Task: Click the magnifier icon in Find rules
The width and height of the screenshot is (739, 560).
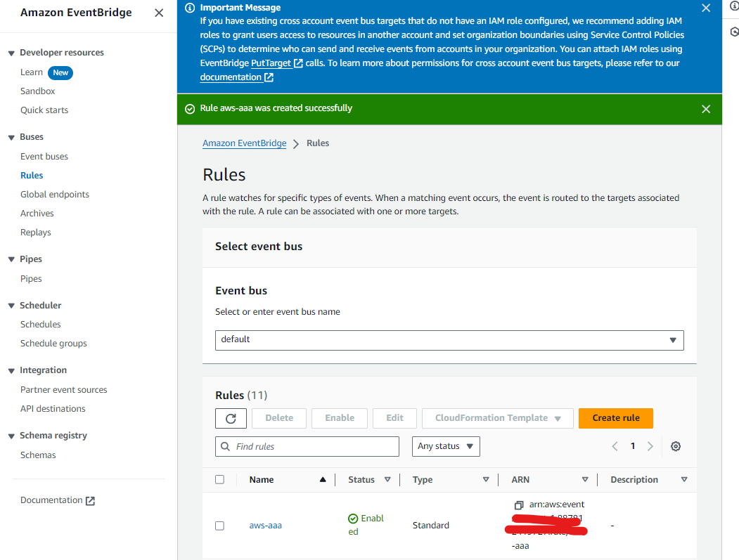Action: pos(225,446)
